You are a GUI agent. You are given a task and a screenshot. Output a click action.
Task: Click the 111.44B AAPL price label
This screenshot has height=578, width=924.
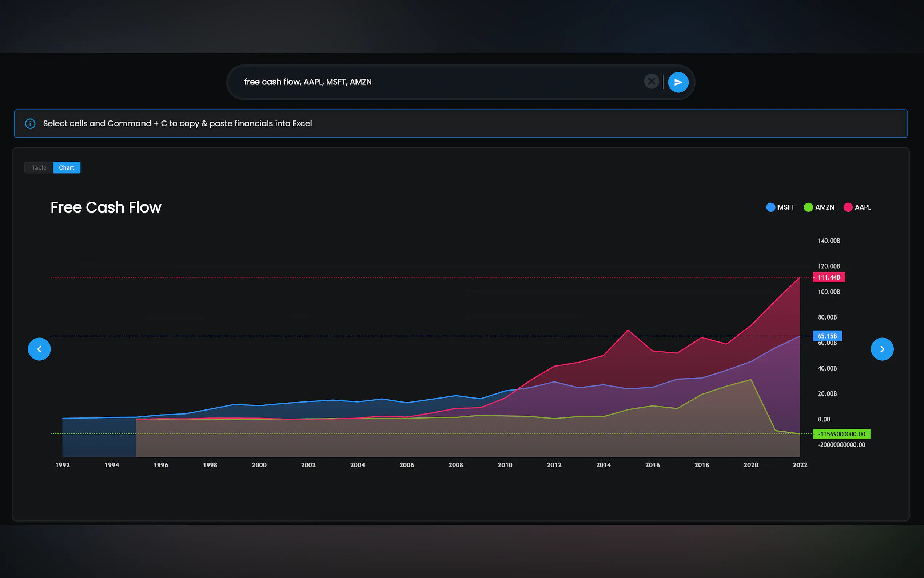828,277
